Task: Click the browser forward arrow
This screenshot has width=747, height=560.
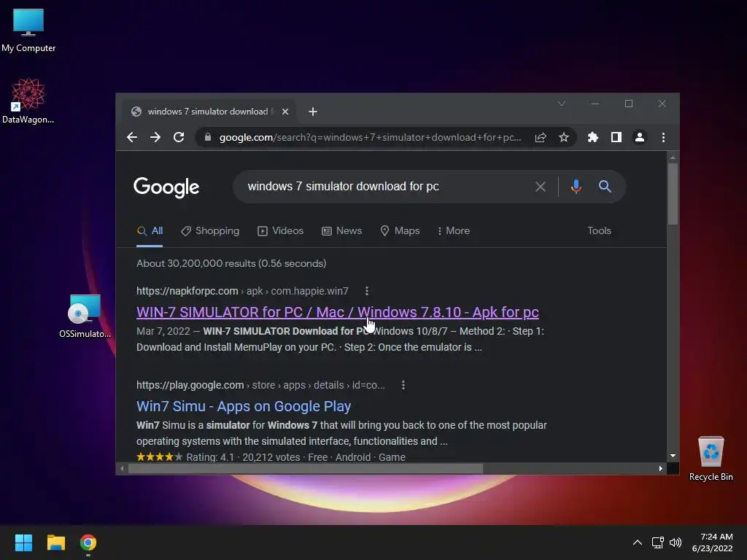Action: 155,138
